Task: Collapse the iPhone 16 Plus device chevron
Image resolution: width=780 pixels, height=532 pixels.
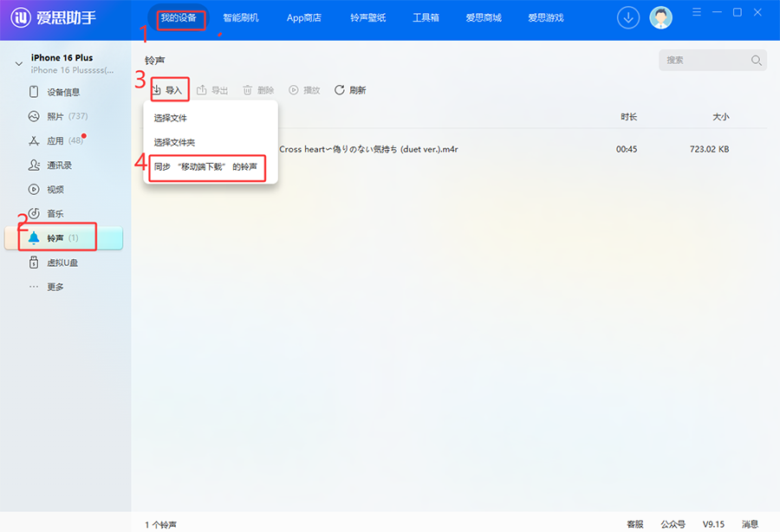Action: coord(19,63)
